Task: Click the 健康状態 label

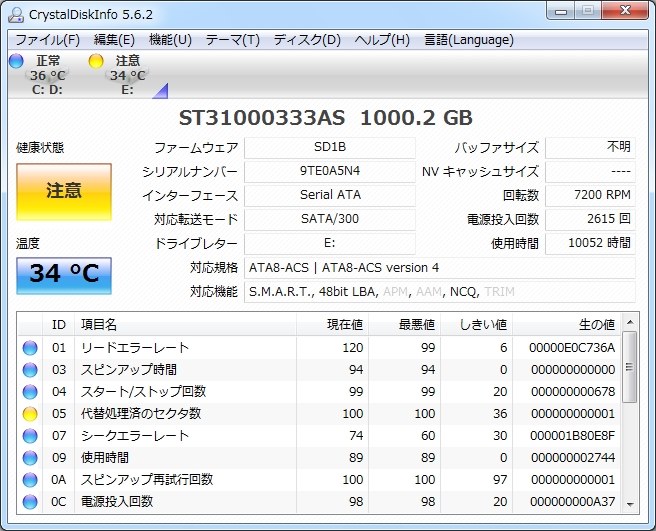Action: click(x=40, y=148)
